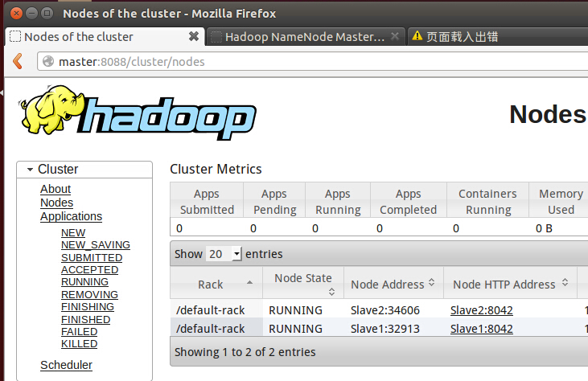
Task: Click Showing 1 to 2 of 2 entries
Action: 245,352
